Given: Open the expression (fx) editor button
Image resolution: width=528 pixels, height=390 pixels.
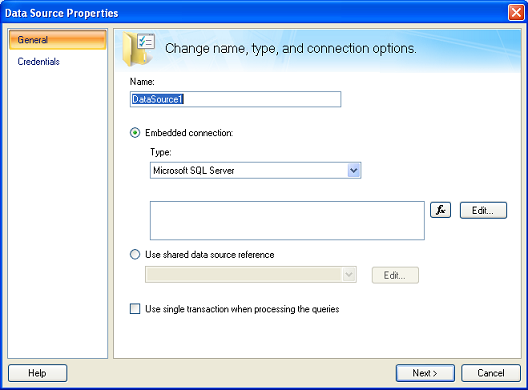Looking at the screenshot, I should [x=440, y=210].
